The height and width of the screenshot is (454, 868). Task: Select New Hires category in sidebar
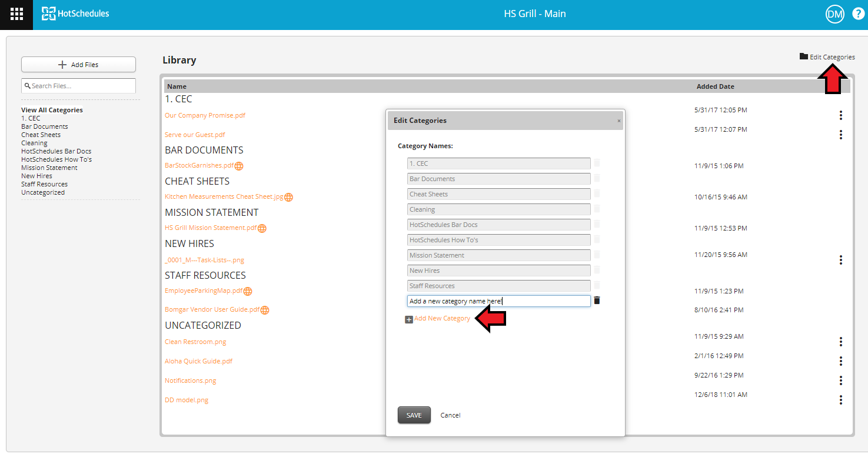pos(36,176)
